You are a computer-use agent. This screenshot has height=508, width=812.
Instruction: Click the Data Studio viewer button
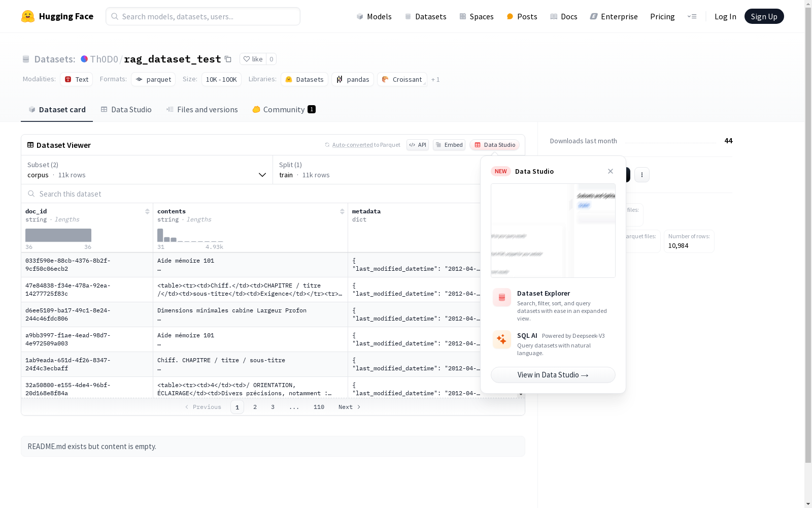point(494,145)
